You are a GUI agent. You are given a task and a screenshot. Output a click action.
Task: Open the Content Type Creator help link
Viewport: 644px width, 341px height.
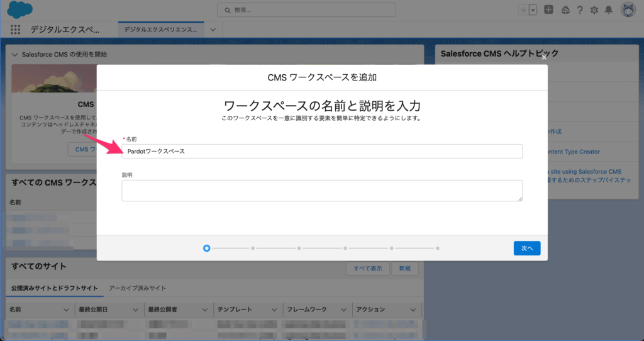click(574, 152)
